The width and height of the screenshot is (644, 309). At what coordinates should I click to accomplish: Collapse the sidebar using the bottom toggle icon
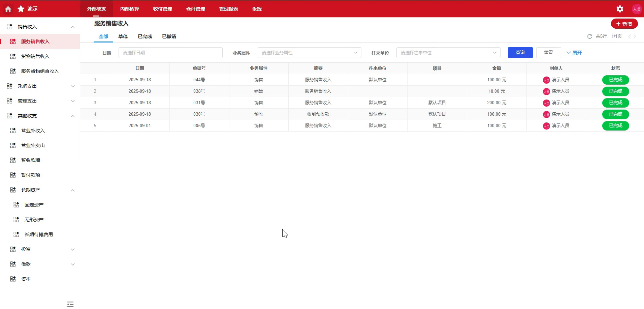pos(70,304)
